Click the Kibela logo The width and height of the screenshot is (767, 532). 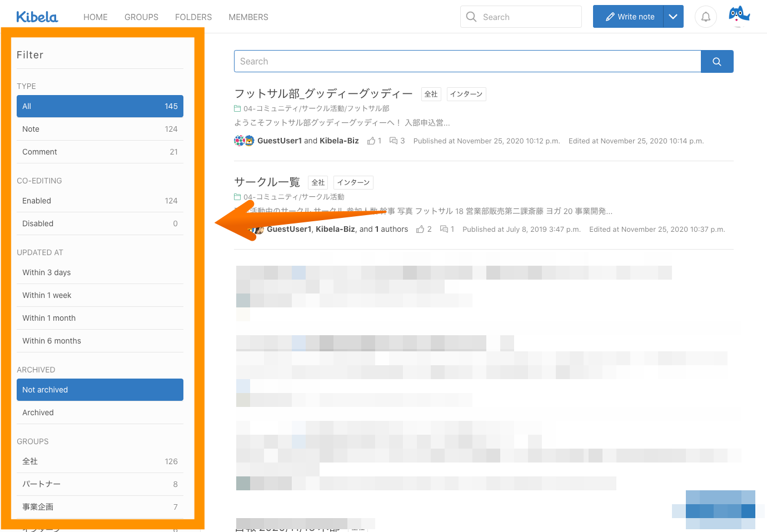pyautogui.click(x=37, y=17)
